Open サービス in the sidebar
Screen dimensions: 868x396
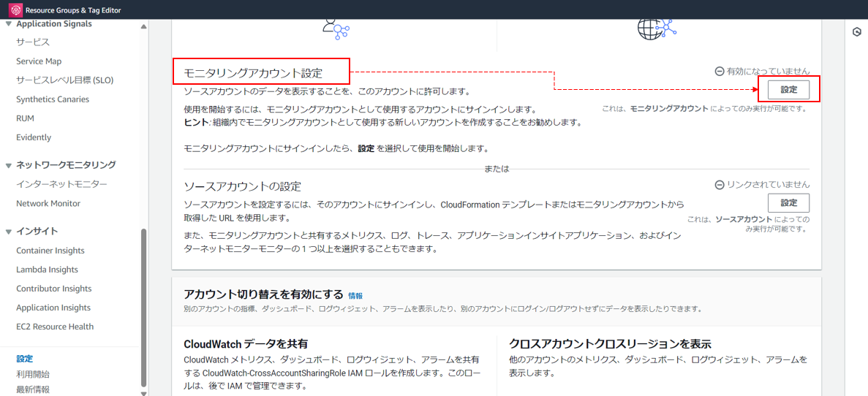[33, 42]
